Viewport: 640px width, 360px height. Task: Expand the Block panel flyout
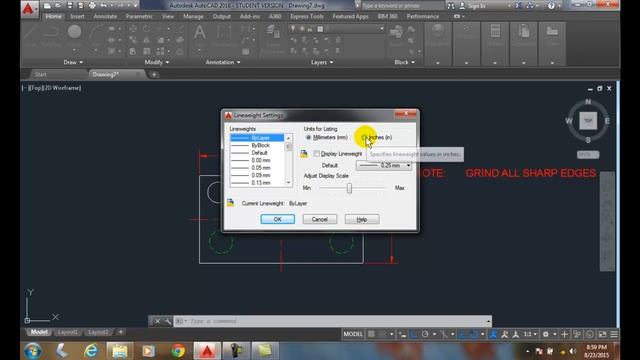(404, 62)
